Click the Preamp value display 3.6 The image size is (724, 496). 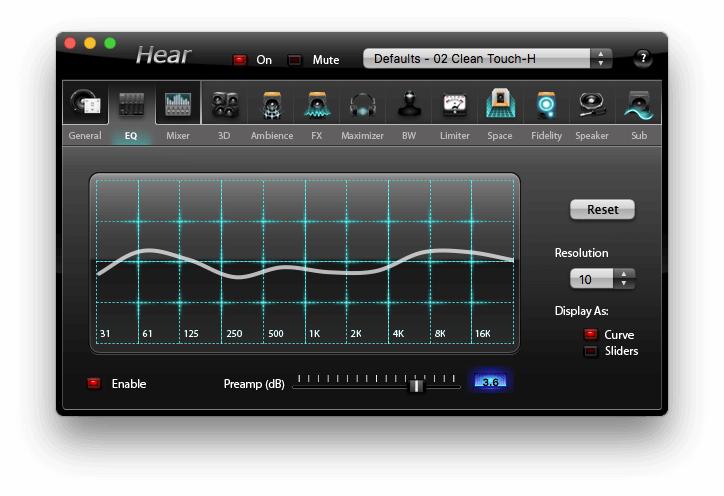point(490,381)
